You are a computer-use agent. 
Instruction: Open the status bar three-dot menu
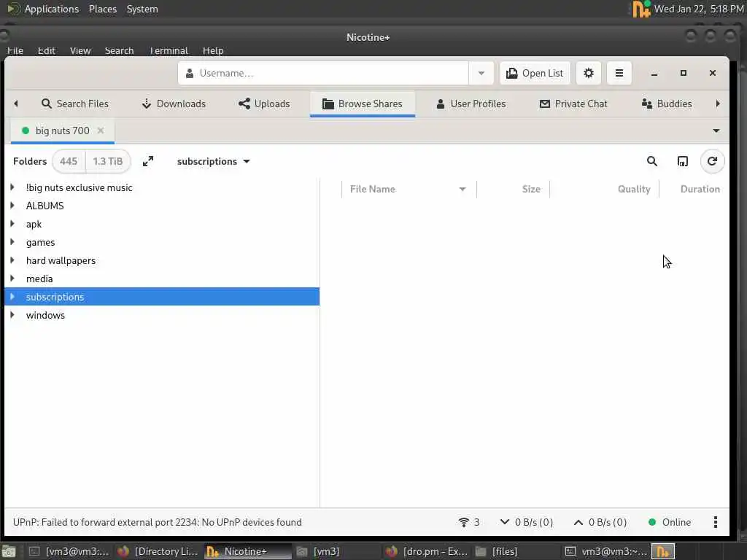pyautogui.click(x=715, y=522)
